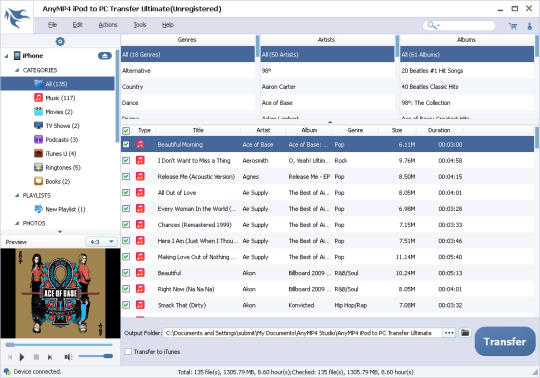Select the Music category icon

[x=38, y=98]
